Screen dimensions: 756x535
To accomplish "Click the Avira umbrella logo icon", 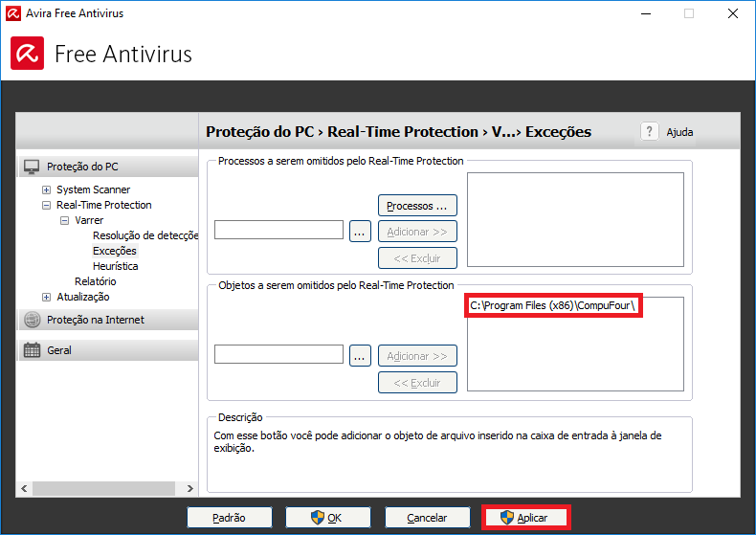I will pos(28,54).
